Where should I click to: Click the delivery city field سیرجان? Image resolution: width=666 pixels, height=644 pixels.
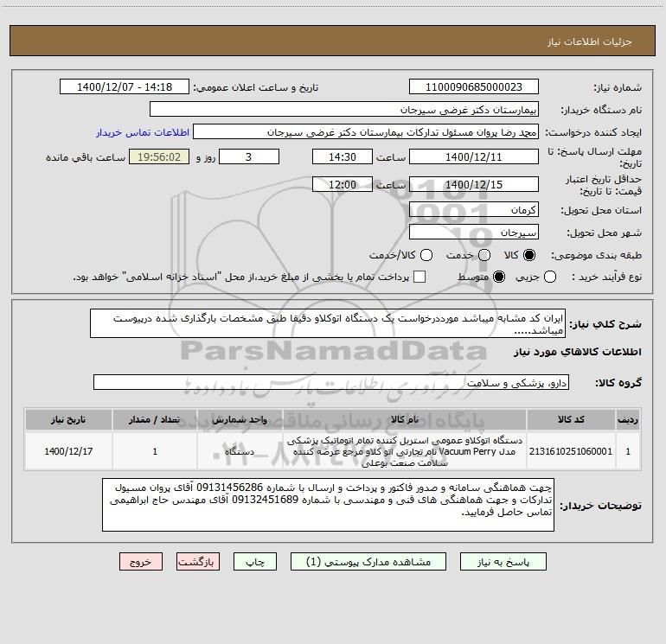(474, 233)
